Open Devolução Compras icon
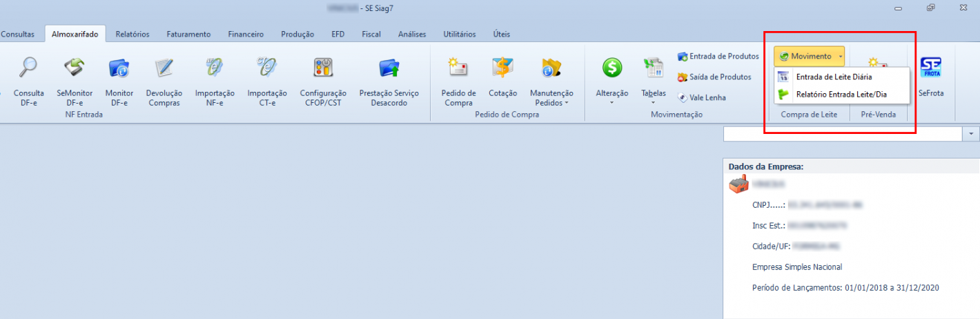The height and width of the screenshot is (319, 980). [164, 68]
